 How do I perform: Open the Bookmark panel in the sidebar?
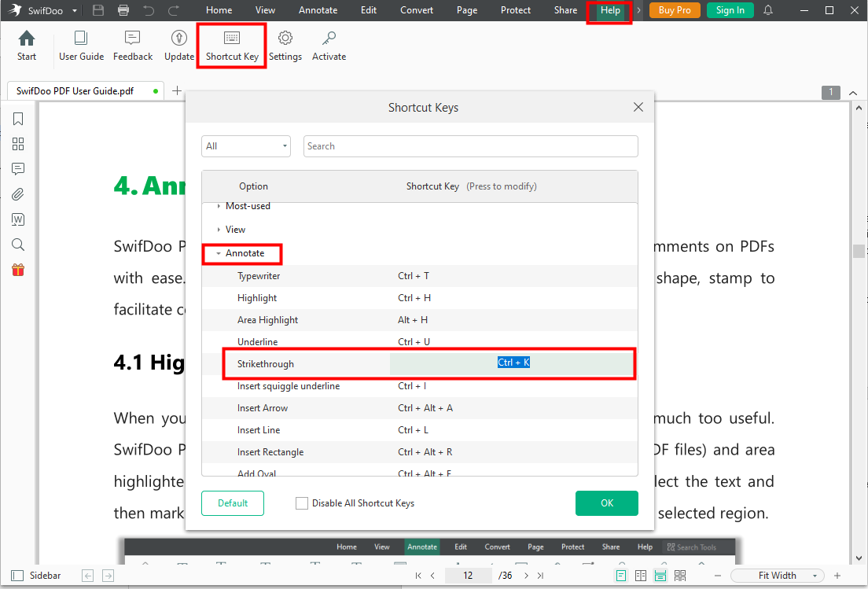tap(18, 119)
